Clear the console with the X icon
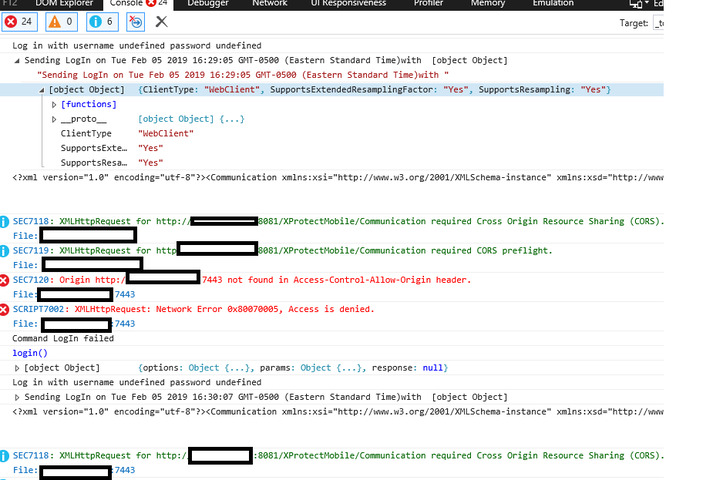The image size is (713, 480). (161, 21)
